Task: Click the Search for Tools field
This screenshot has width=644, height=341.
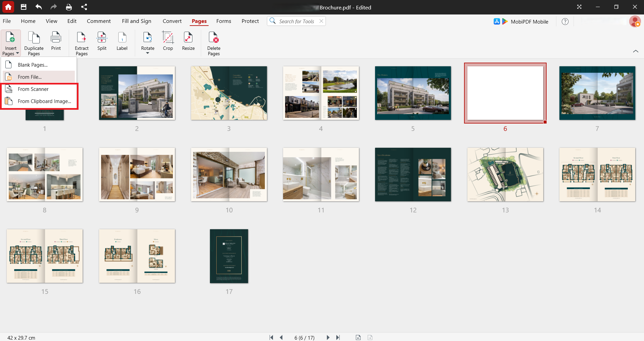Action: [x=296, y=21]
